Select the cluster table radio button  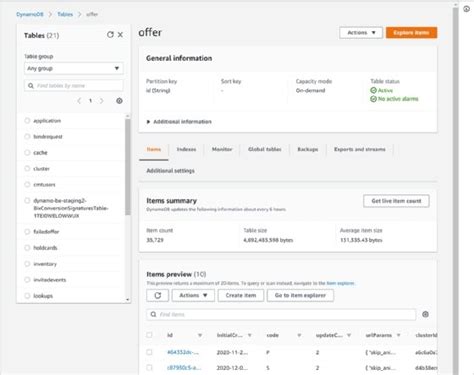pyautogui.click(x=27, y=168)
